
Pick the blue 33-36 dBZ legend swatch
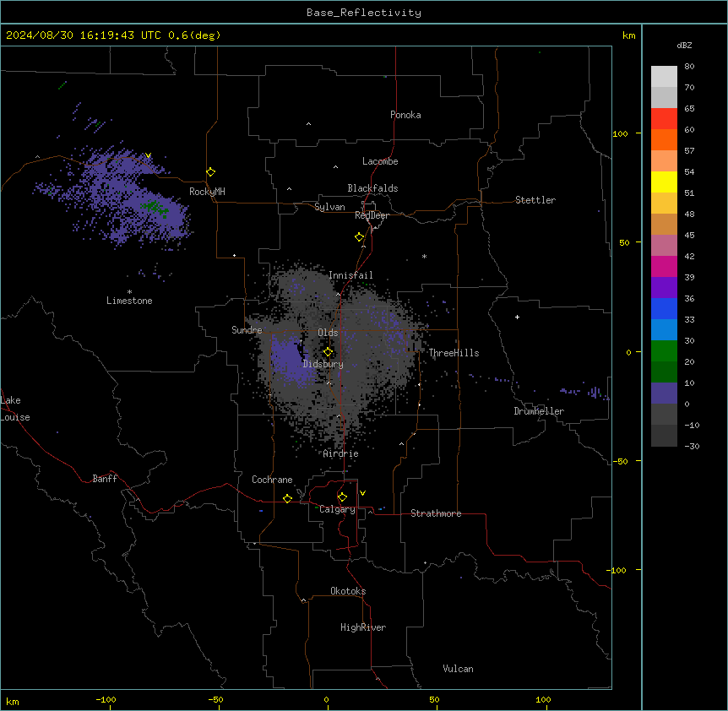coord(664,308)
